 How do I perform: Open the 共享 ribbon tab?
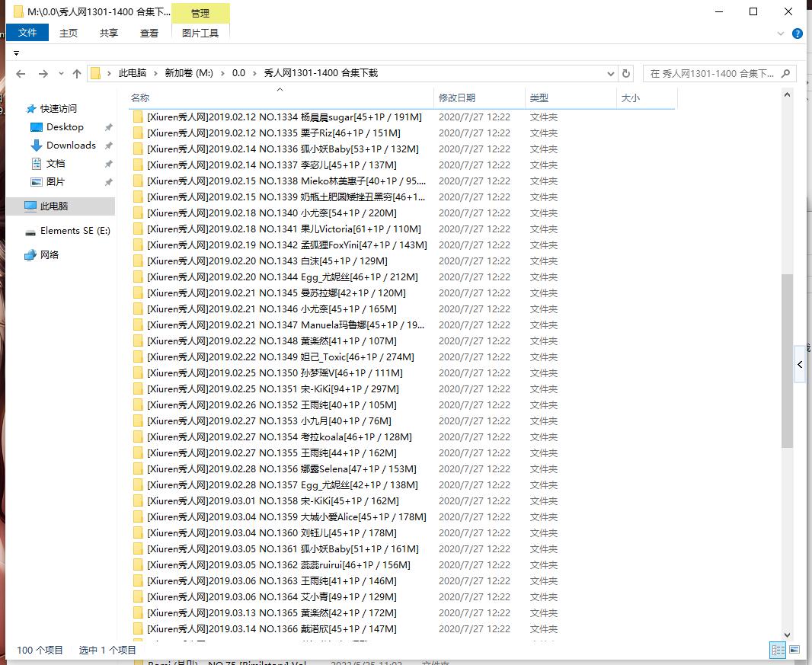point(109,34)
